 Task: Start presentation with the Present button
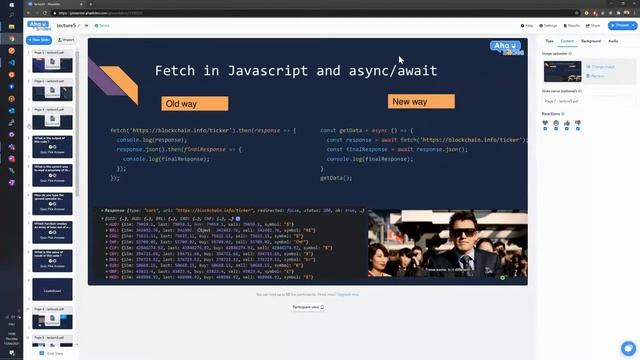[620, 25]
